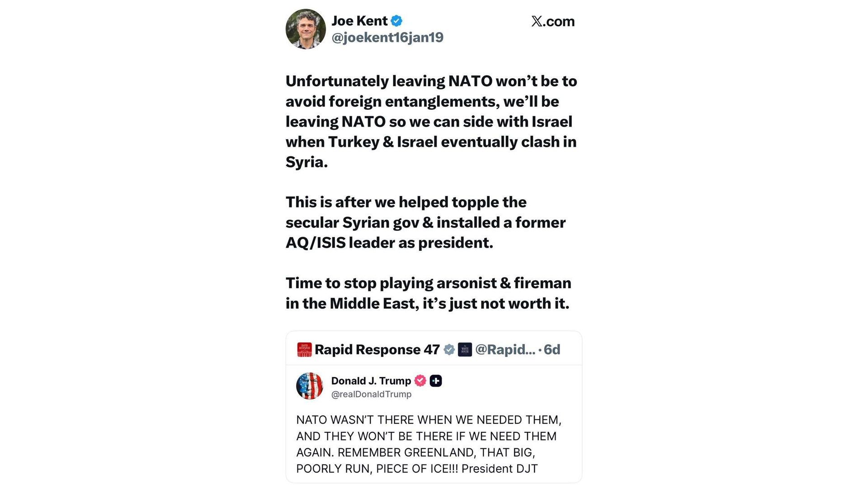Click the White House affiliation badge icon
The height and width of the screenshot is (488, 868).
coord(465,350)
